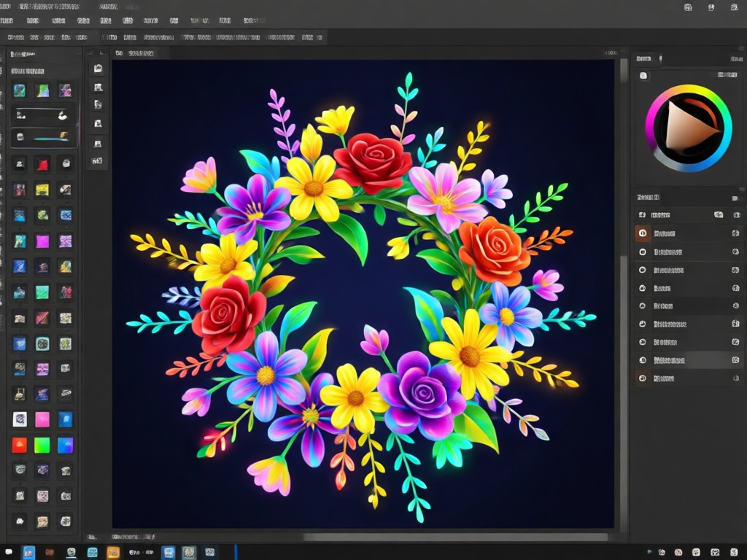This screenshot has height=560, width=747.
Task: Select the solid red-orange swatch beside green swatch
Action: pos(20,446)
